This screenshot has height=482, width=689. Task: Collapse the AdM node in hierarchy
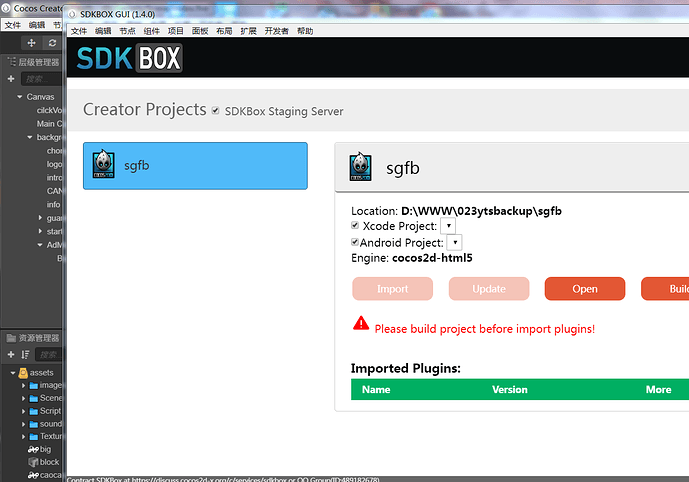coord(40,245)
